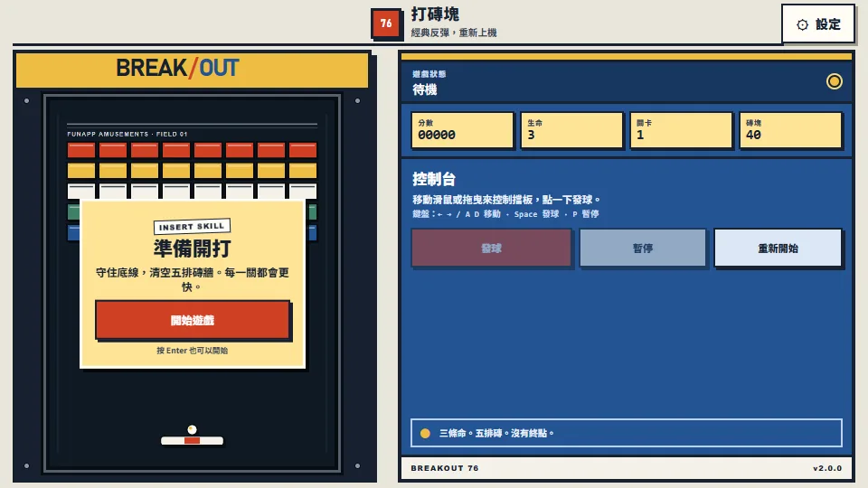Click the 三條命 tip message bar
The image size is (868, 488).
pyautogui.click(x=626, y=433)
